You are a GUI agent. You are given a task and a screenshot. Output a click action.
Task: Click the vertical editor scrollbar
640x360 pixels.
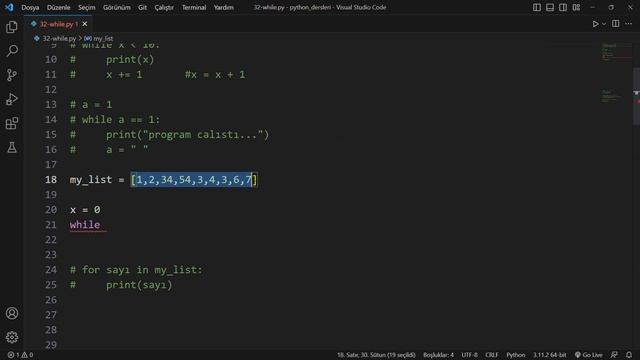[636, 97]
